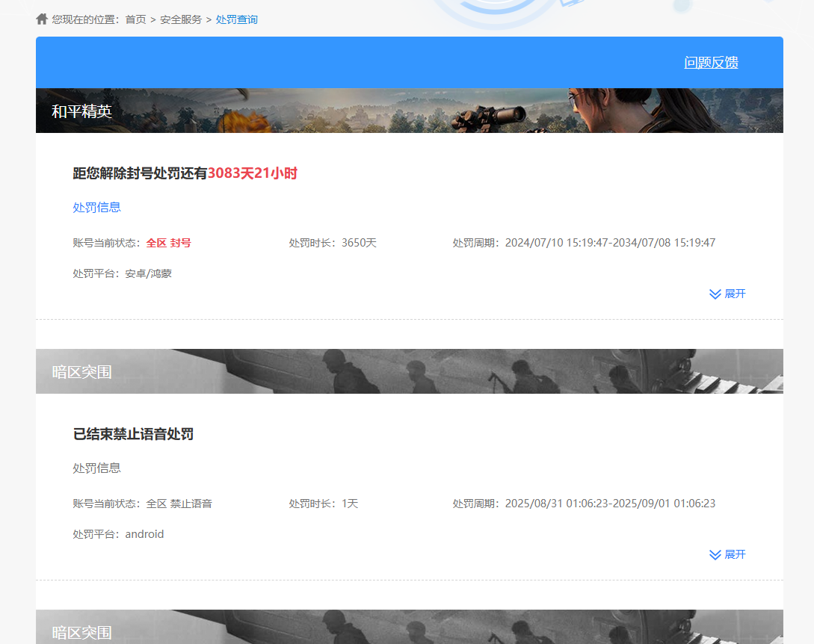Screen dimensions: 814x644
Task: Click the home icon in the breadcrumb
Action: [41, 19]
